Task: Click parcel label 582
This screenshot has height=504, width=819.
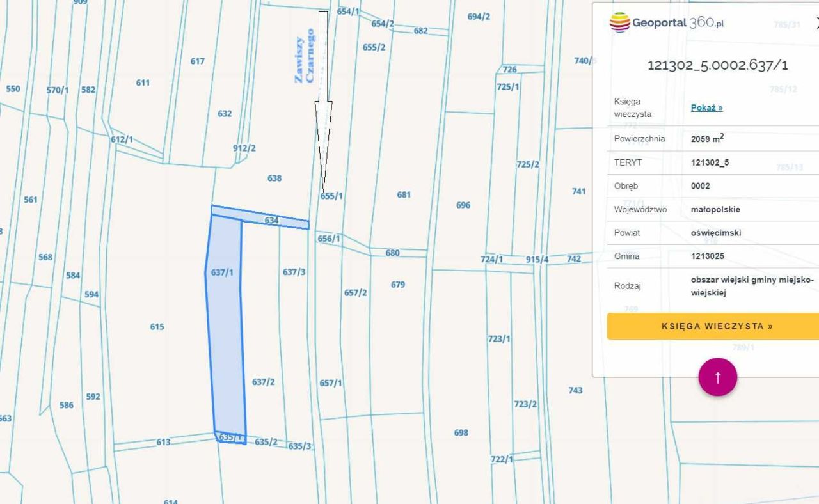Action: pos(88,90)
